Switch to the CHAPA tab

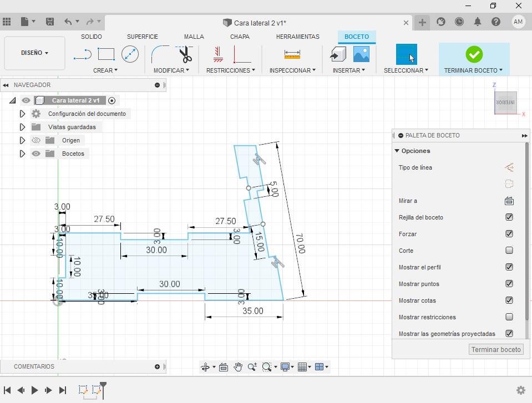point(240,37)
